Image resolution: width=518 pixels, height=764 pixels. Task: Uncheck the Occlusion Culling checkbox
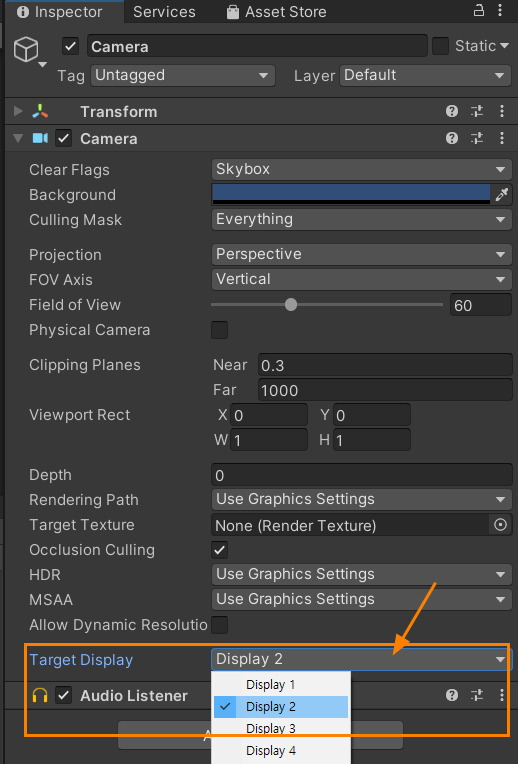[x=219, y=550]
